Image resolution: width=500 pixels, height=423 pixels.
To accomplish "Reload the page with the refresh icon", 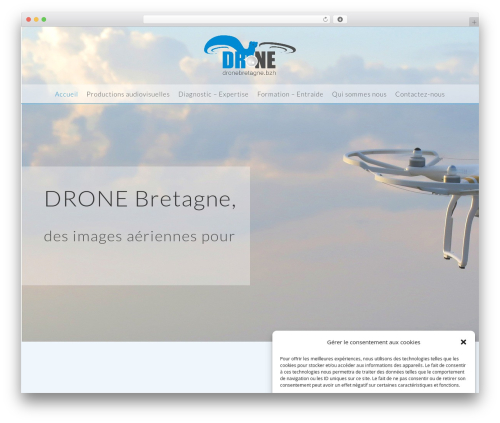I will click(x=325, y=20).
